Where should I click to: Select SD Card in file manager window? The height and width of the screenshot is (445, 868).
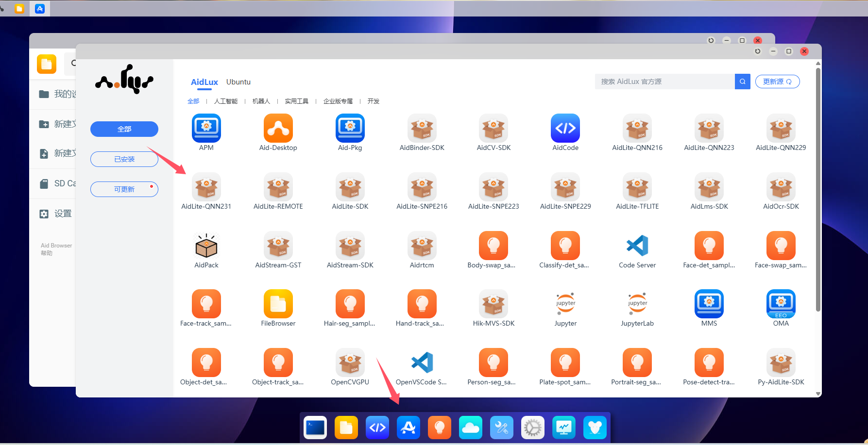(58, 183)
